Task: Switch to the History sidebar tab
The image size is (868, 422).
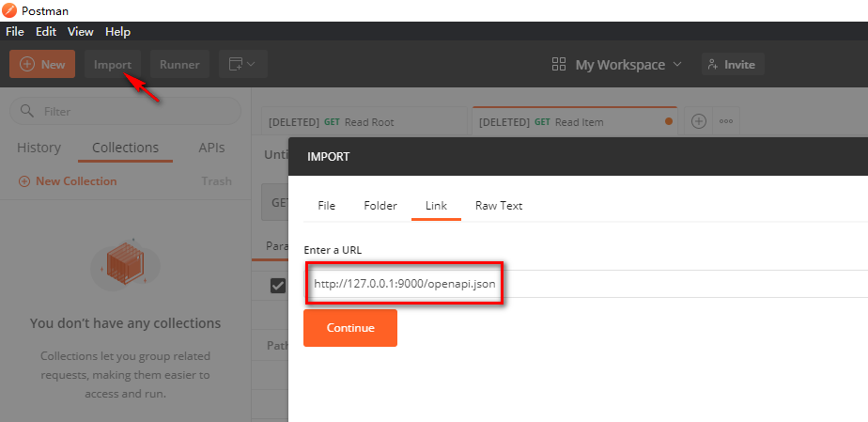Action: click(39, 148)
